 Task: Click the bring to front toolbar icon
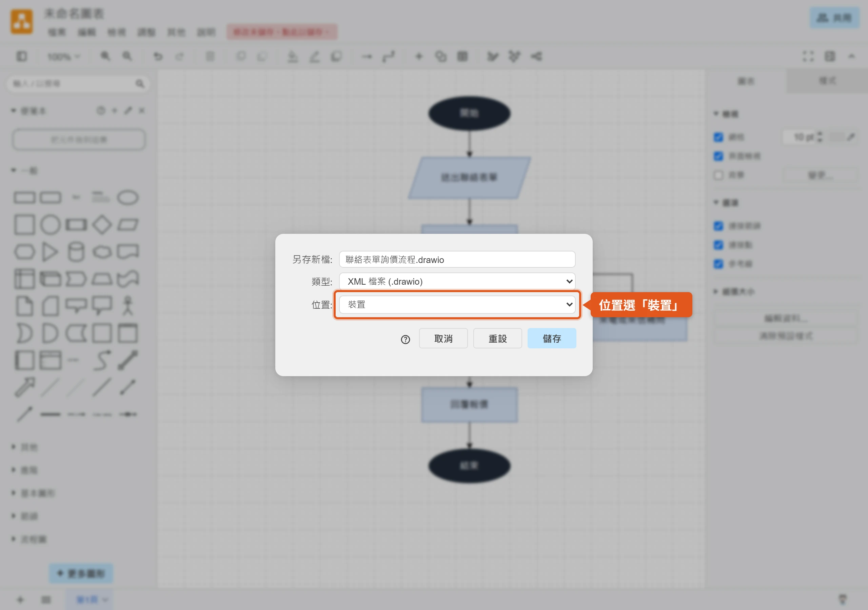(241, 56)
